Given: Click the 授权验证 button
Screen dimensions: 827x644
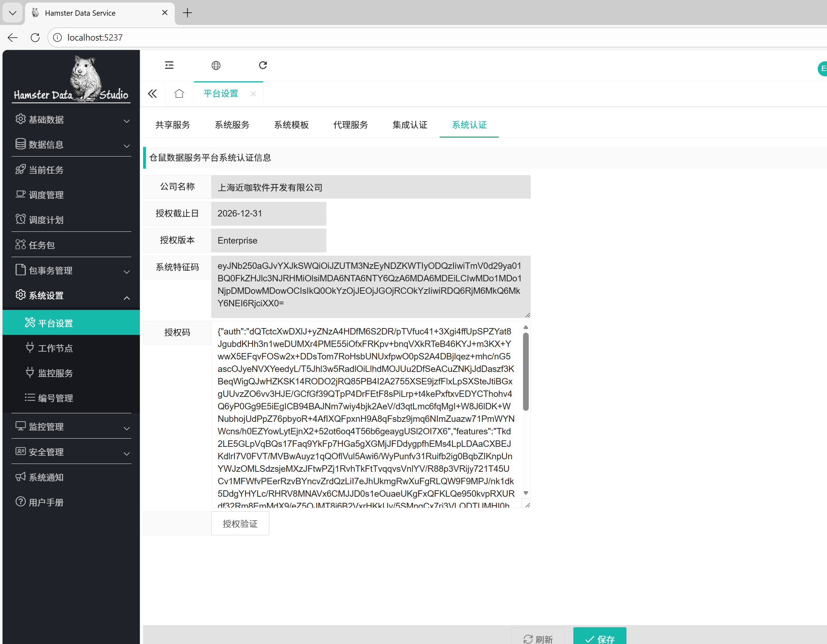Looking at the screenshot, I should pos(240,524).
